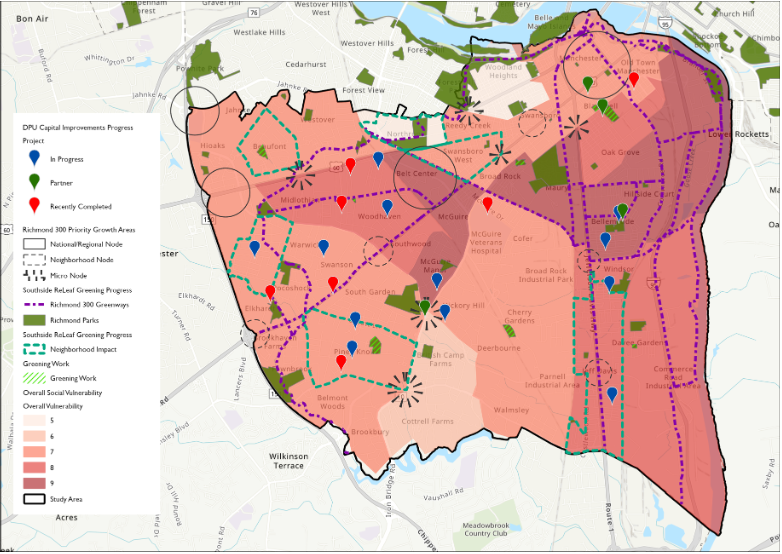Screen dimensions: 782x554
Task: Click the green Richmond Parks legend symbol
Action: (x=34, y=320)
